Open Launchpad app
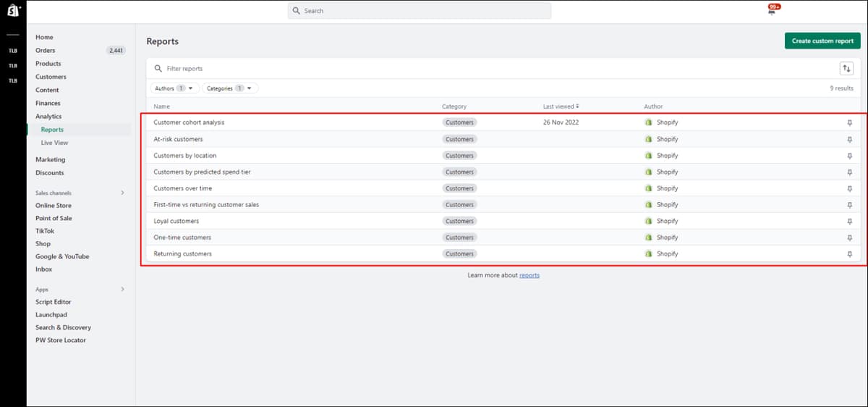The height and width of the screenshot is (407, 868). 51,315
